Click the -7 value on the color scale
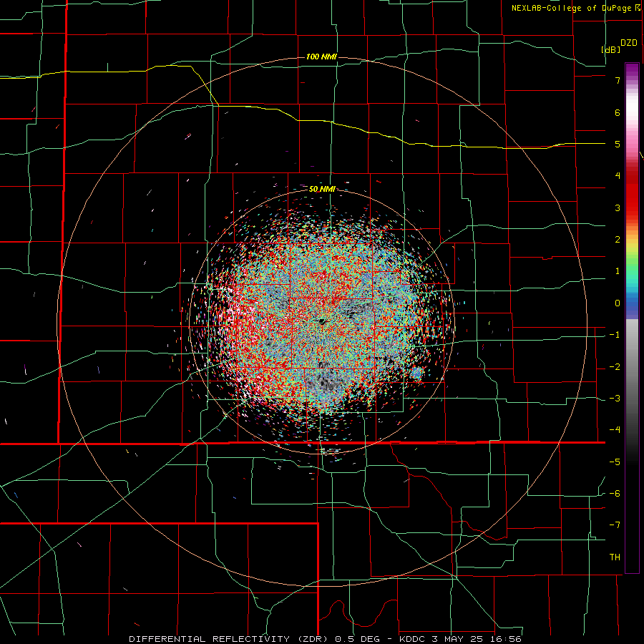 (615, 525)
